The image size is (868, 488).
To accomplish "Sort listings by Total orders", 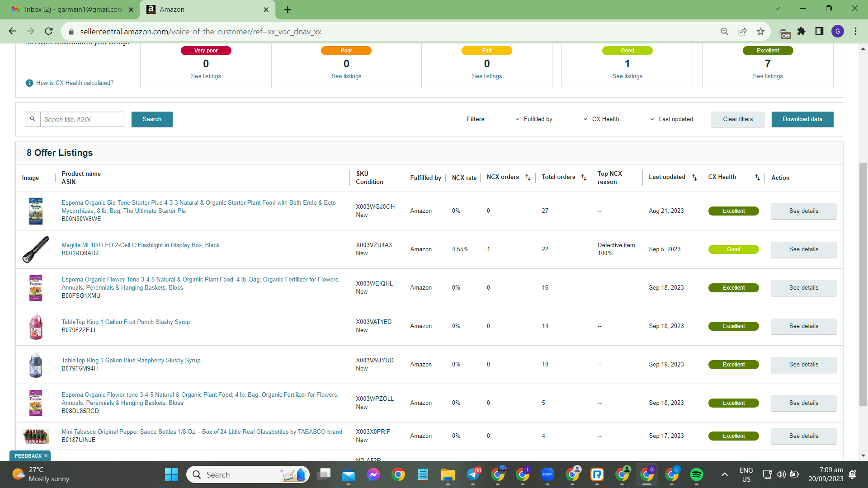I will click(584, 178).
